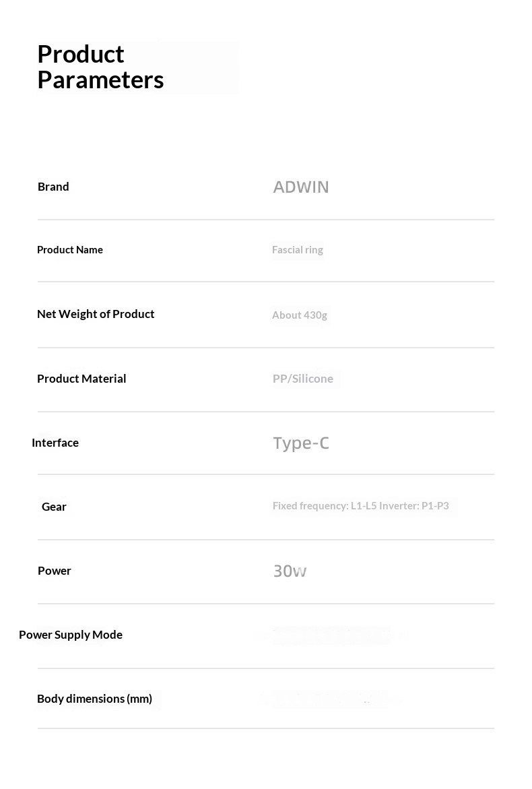The width and height of the screenshot is (532, 789).
Task: Select the Brand label
Action: [53, 187]
